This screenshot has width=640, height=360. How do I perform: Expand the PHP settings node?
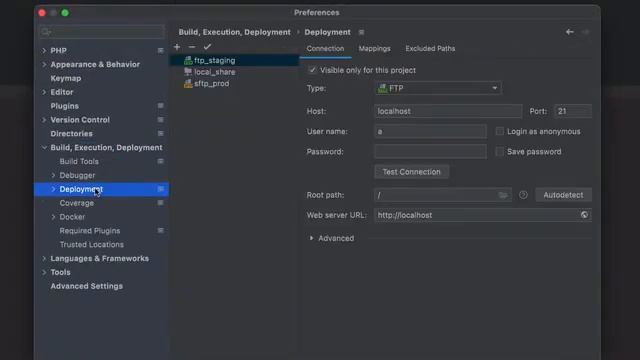click(44, 51)
